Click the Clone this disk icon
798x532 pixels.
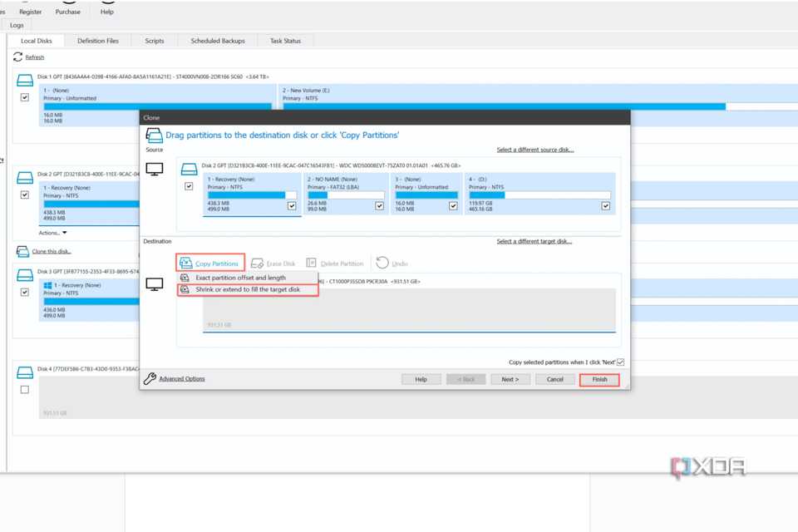23,252
